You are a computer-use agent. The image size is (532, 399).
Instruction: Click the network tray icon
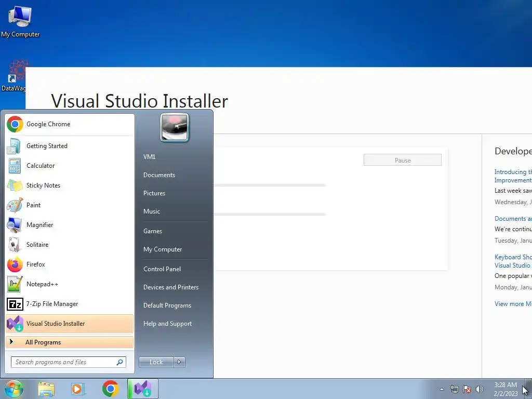tap(454, 389)
